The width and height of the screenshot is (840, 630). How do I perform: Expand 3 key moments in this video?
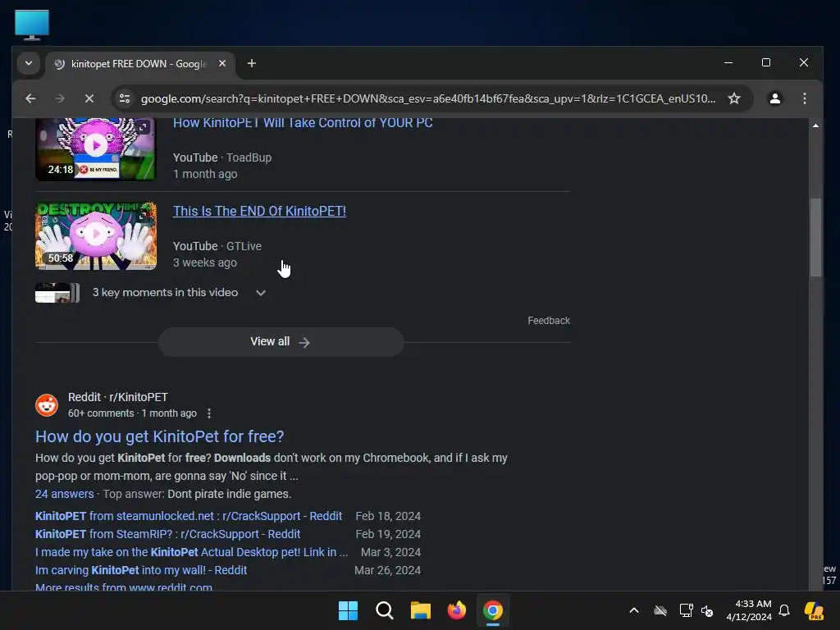click(x=260, y=293)
